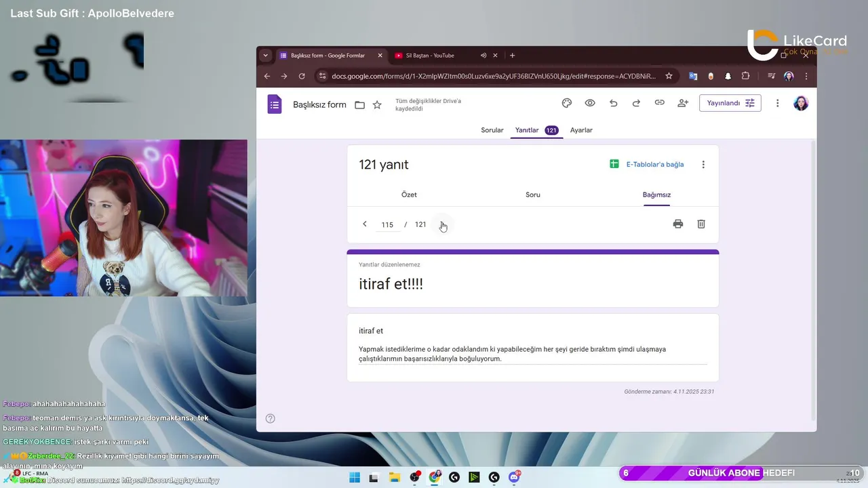Open Chrome from the taskbar
This screenshot has height=488, width=868.
435,477
